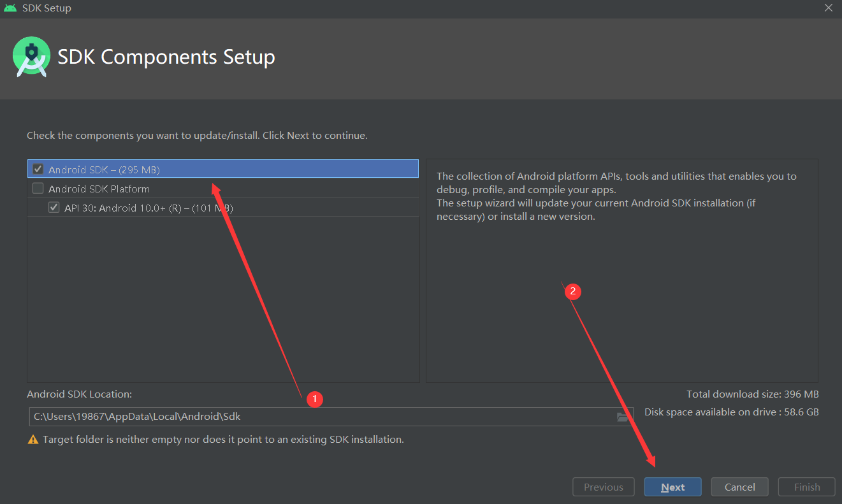Click the 'Disk space available on drive' text
Screen dimensions: 842x504
[x=731, y=412]
